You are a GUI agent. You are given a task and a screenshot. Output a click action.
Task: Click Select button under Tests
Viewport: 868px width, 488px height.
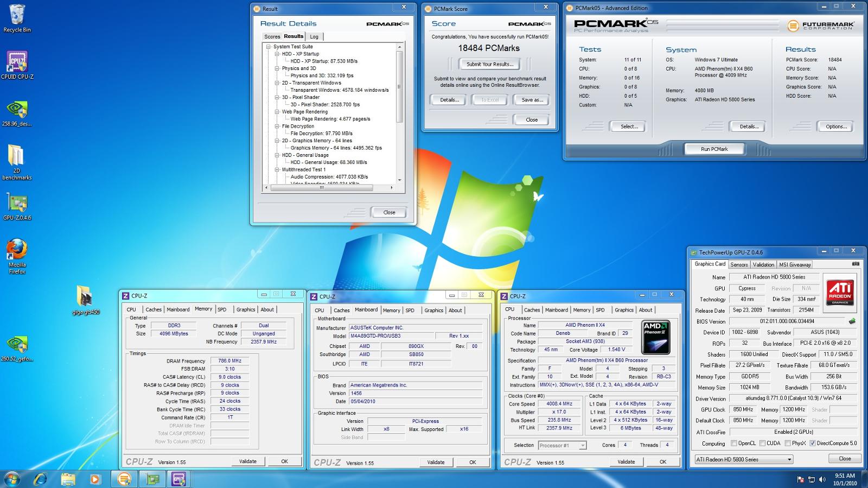(629, 126)
